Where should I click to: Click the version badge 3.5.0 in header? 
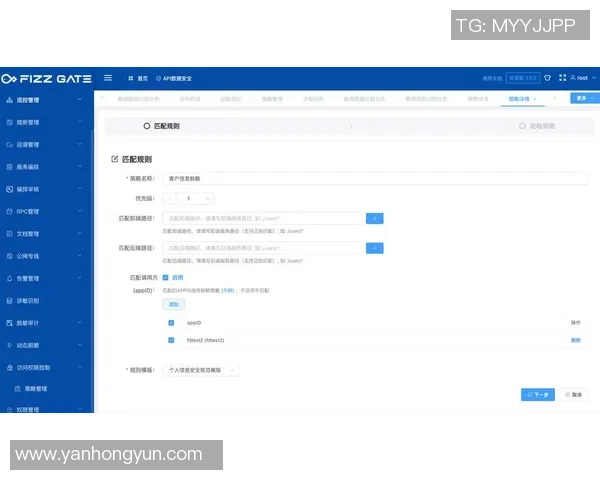click(523, 78)
